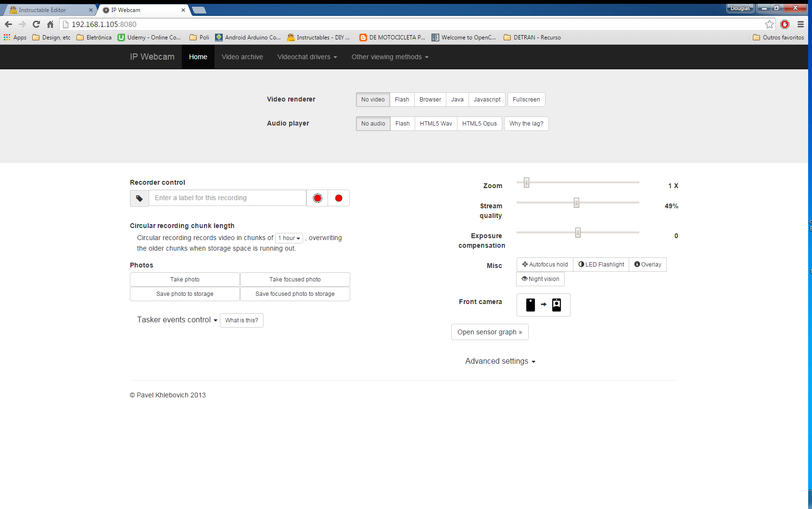Close the Instructable Editor tab
Viewport: 812px width, 509px height.
90,10
